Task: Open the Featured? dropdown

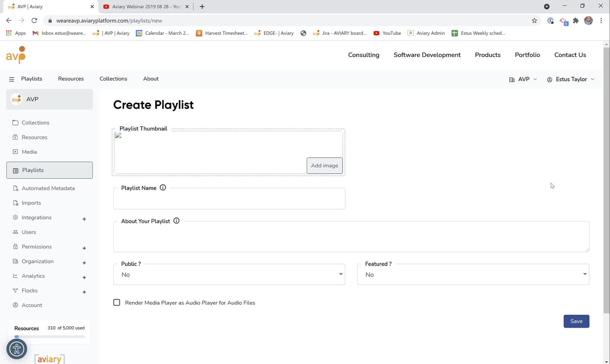Action: coord(473,274)
